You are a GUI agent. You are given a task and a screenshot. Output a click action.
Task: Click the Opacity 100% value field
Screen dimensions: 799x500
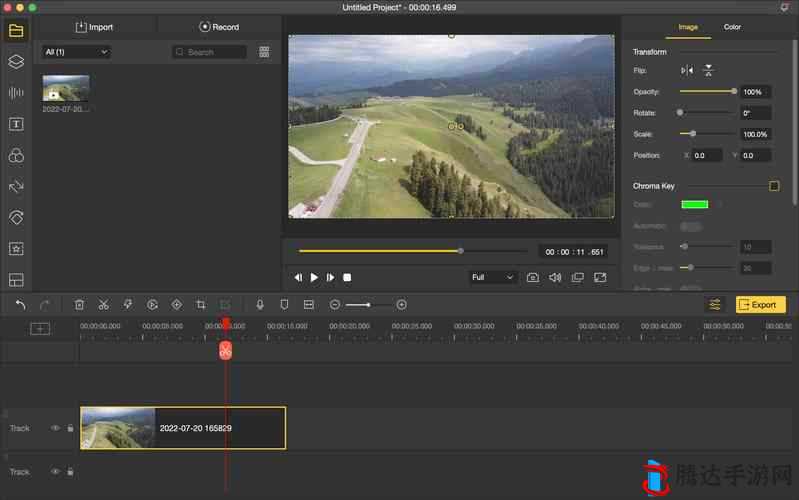[x=755, y=92]
